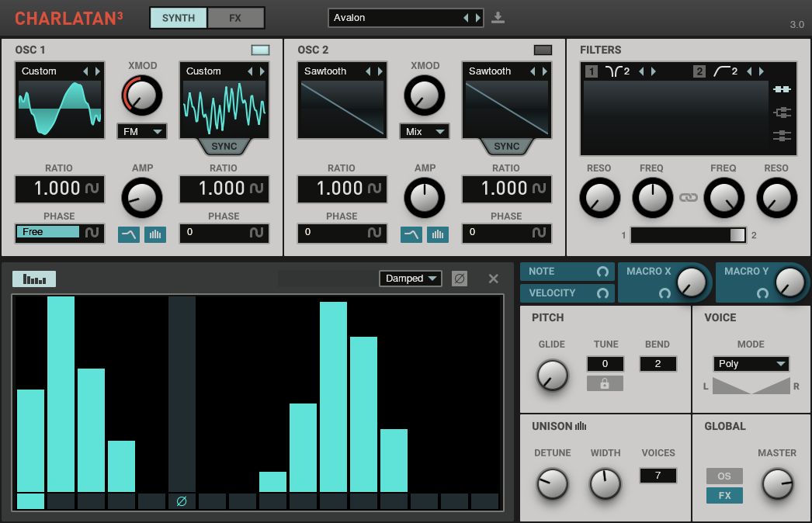Click the filter link chain icon
This screenshot has width=812, height=523.
click(x=689, y=198)
